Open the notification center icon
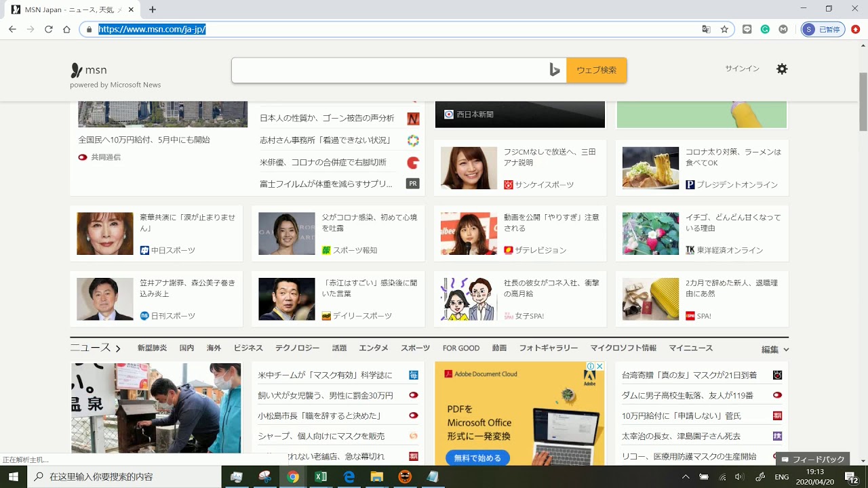The width and height of the screenshot is (868, 488). [852, 476]
